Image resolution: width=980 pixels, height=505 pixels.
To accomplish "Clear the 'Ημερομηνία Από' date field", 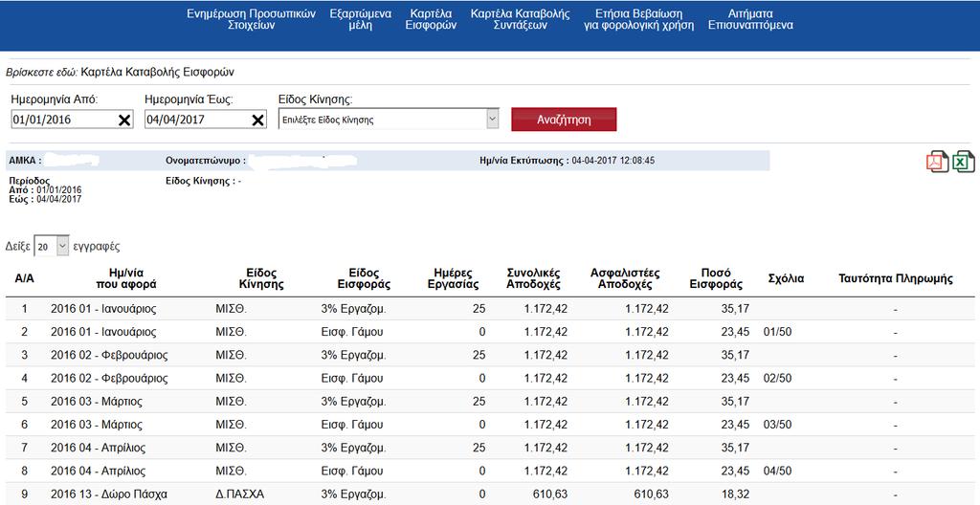I will [124, 120].
